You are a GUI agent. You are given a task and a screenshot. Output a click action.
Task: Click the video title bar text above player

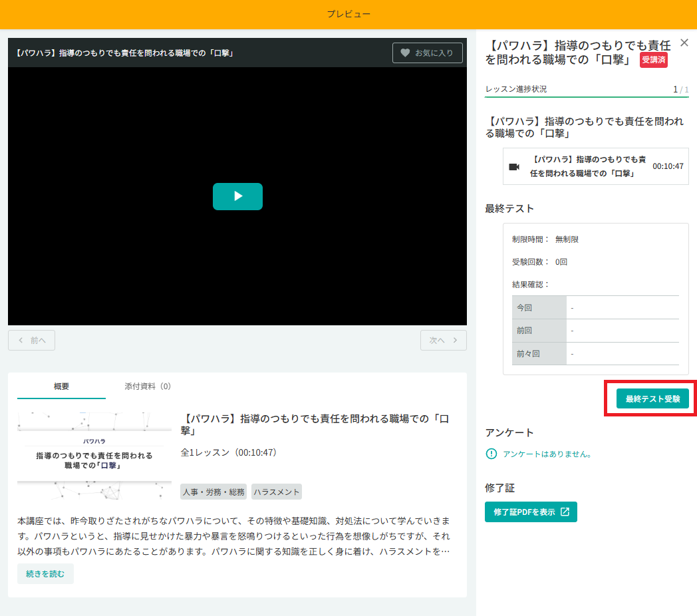point(124,53)
